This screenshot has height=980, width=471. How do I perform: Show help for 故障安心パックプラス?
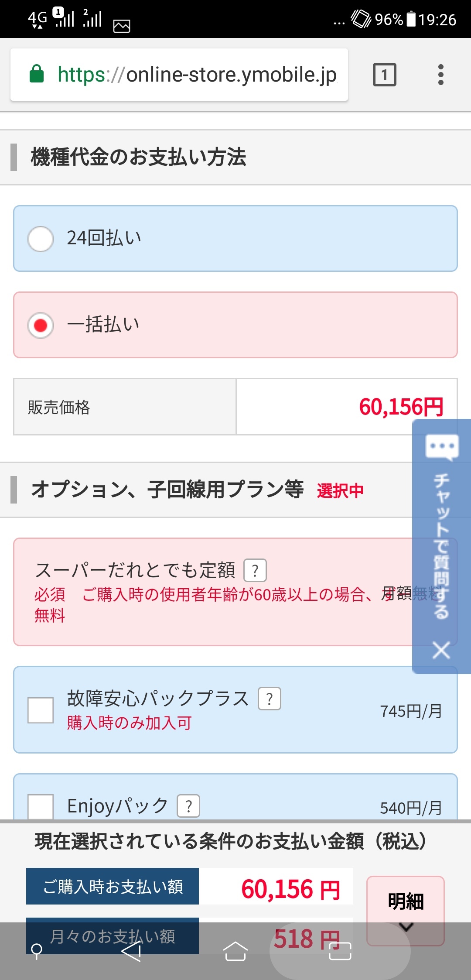click(270, 699)
